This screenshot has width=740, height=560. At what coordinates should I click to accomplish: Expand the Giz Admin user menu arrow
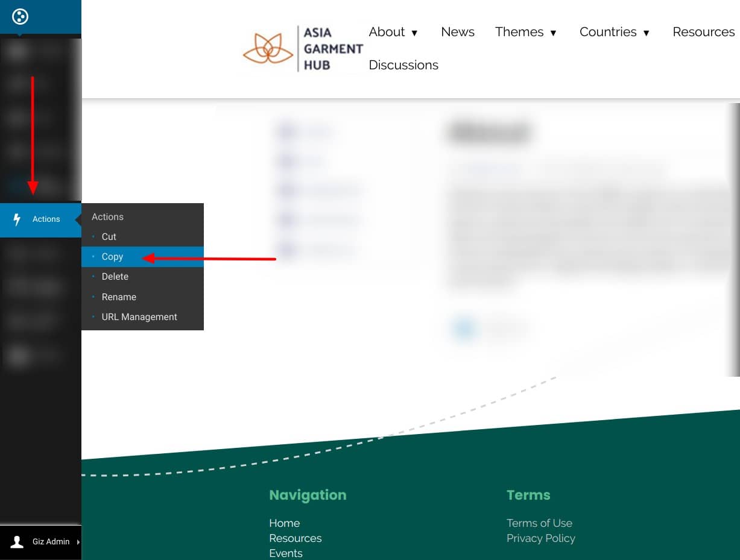(x=78, y=542)
